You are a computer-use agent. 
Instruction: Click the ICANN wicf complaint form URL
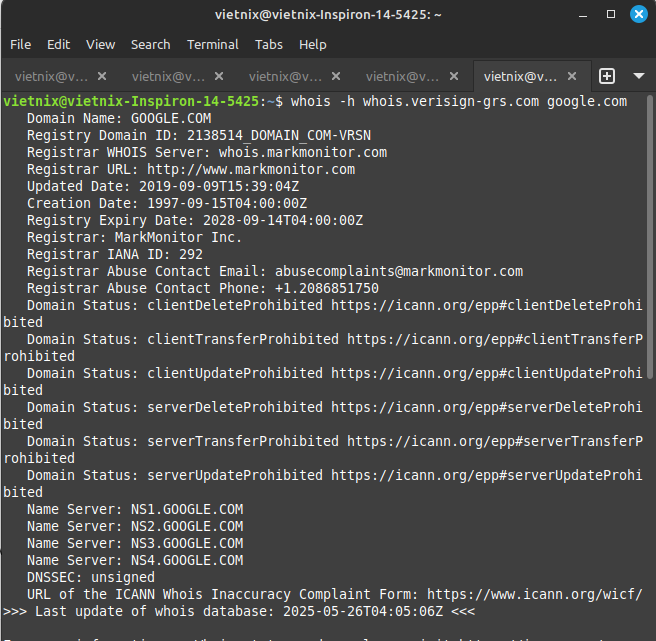(x=534, y=594)
